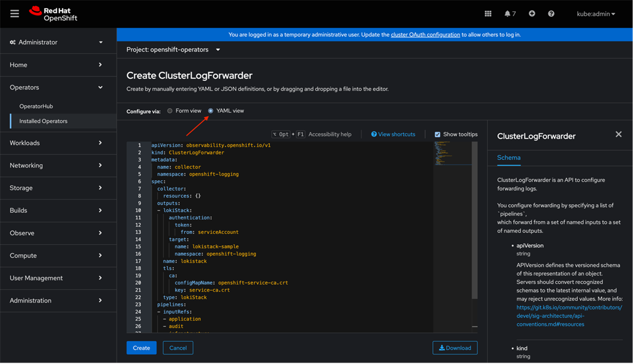Expand the Workloads navigation section

[58, 143]
